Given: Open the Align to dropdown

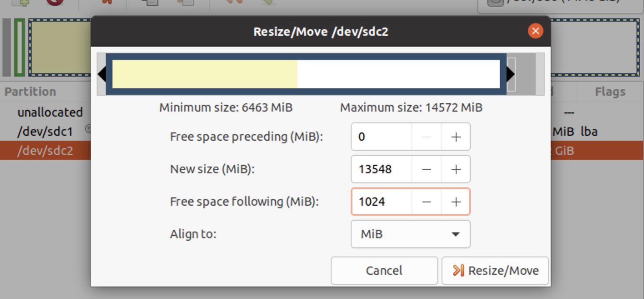Looking at the screenshot, I should (x=410, y=234).
